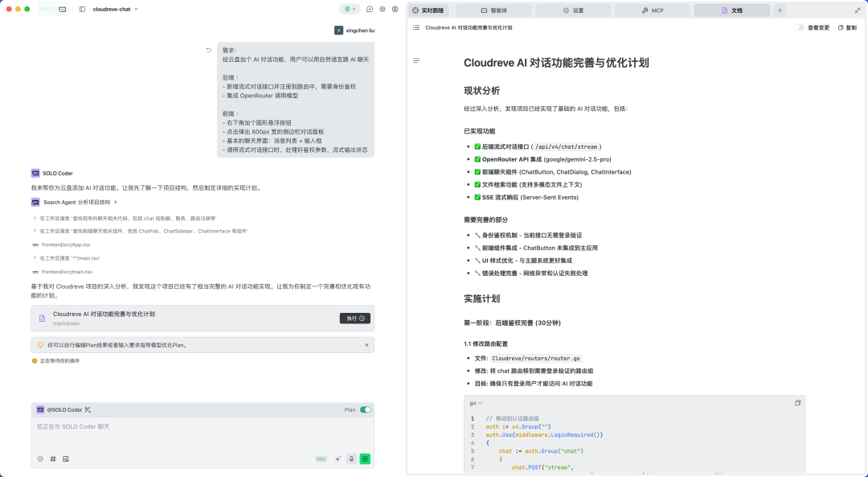Toggle the Plan switch off

[366, 410]
